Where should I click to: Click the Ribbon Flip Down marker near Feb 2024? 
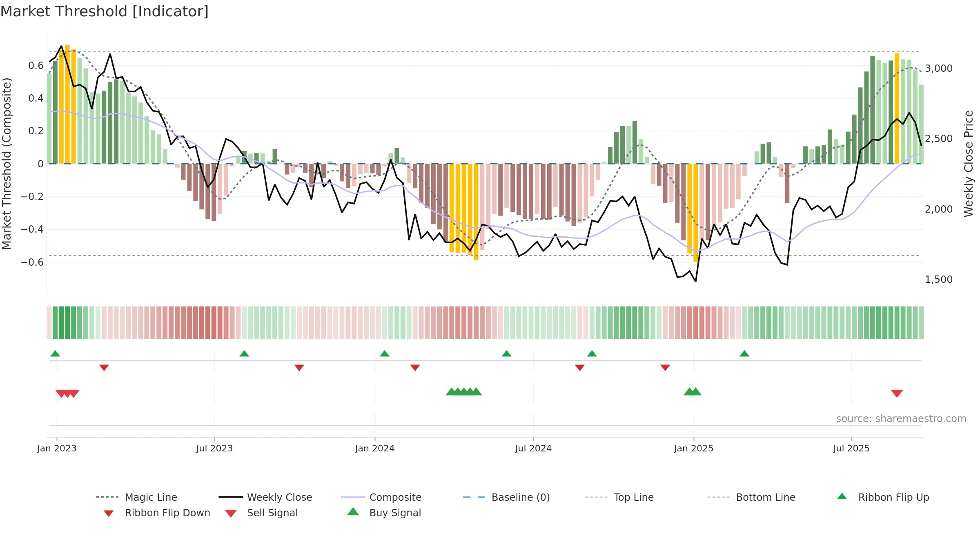(x=415, y=368)
